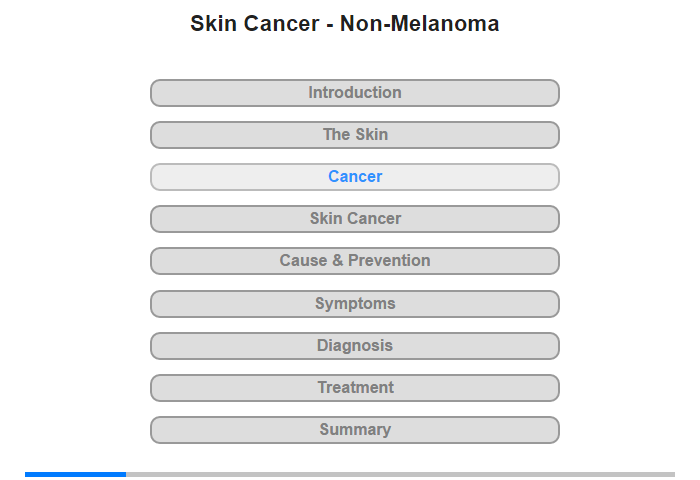Click the Cause & Prevention bar
This screenshot has width=700, height=480.
[x=355, y=261]
